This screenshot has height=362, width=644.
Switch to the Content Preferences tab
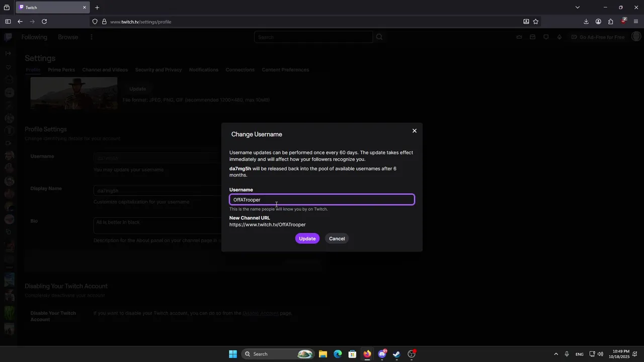point(285,70)
